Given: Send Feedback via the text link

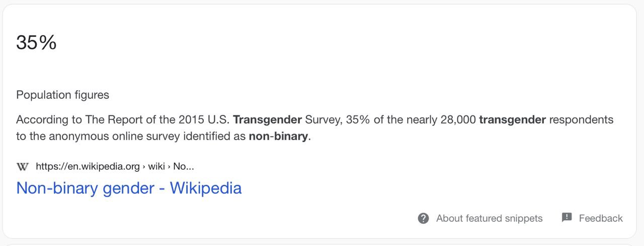Looking at the screenshot, I should point(601,218).
